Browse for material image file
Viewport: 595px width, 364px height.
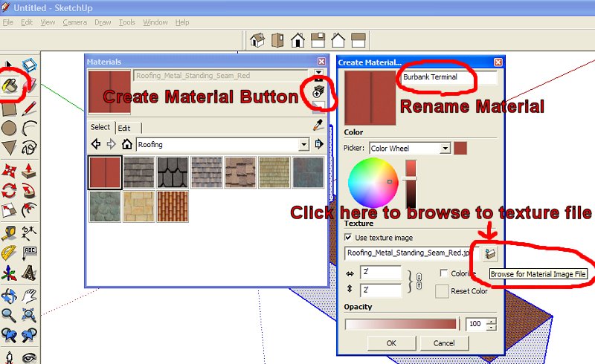(490, 253)
